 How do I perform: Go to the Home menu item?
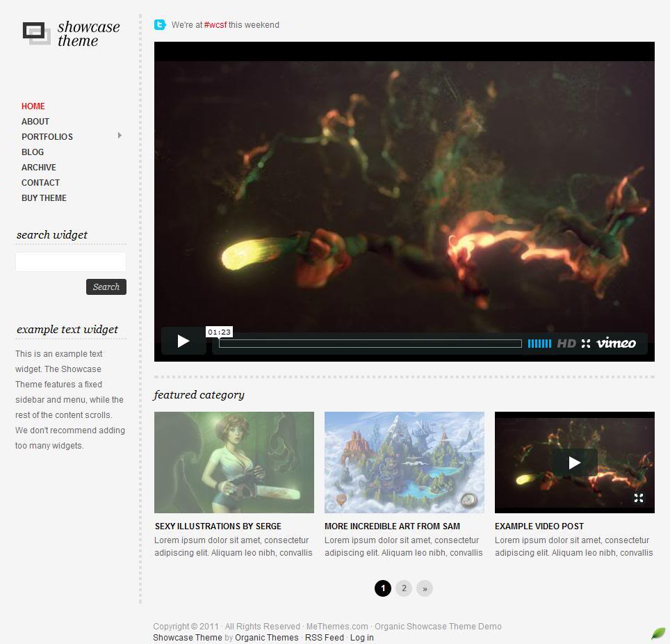(33, 106)
